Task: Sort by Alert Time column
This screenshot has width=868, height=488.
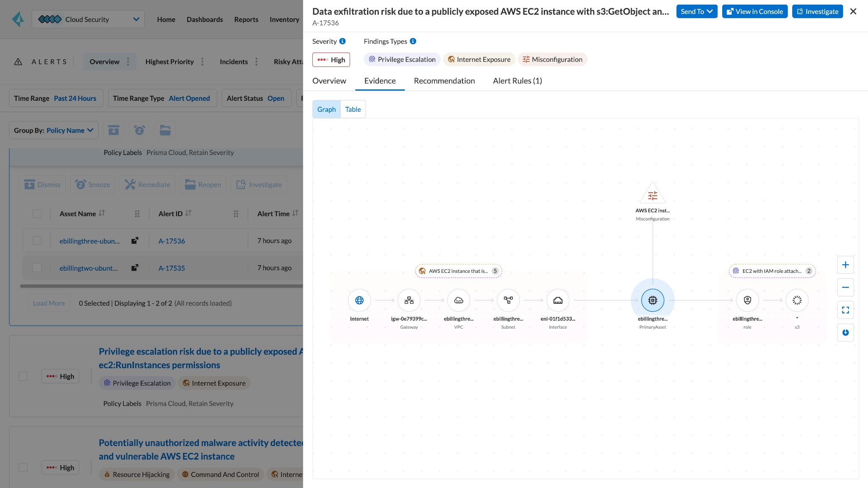Action: pos(295,213)
